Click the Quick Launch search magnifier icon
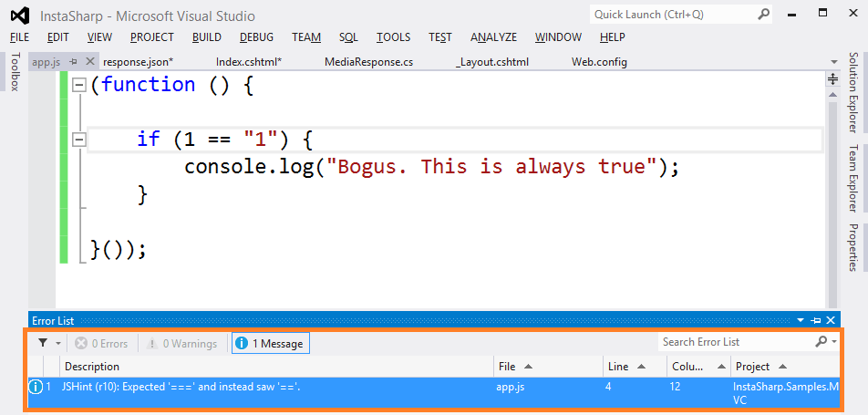Screen dimensions: 868x415 tap(763, 15)
